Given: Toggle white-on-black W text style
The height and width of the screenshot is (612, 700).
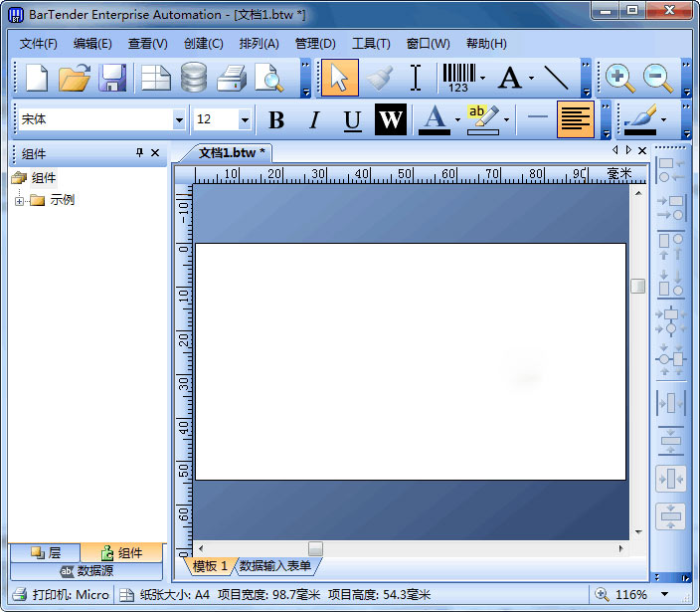Looking at the screenshot, I should pyautogui.click(x=391, y=119).
